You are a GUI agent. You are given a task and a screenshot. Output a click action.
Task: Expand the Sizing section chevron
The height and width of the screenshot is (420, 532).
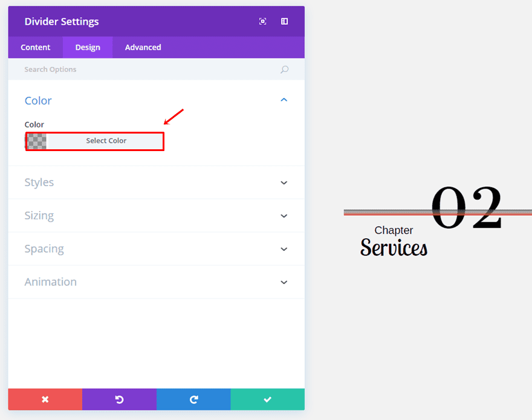284,216
